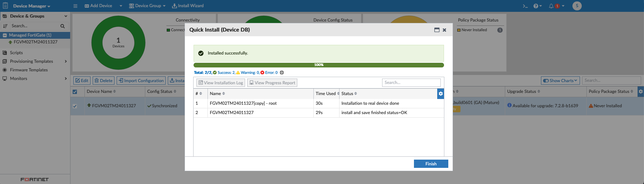Image resolution: width=644 pixels, height=184 pixels.
Task: Collapse the Managed FortiGate (1) group
Action: (x=5, y=35)
